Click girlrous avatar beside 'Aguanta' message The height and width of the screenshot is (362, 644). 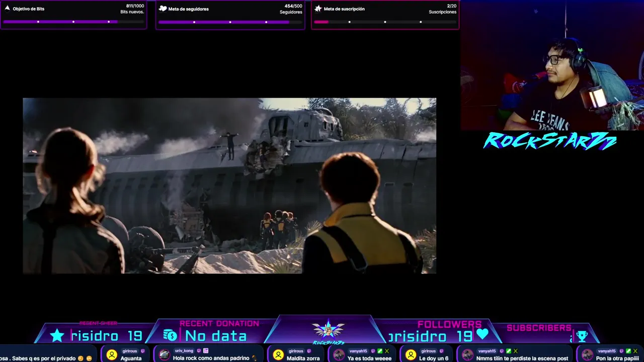tap(112, 354)
